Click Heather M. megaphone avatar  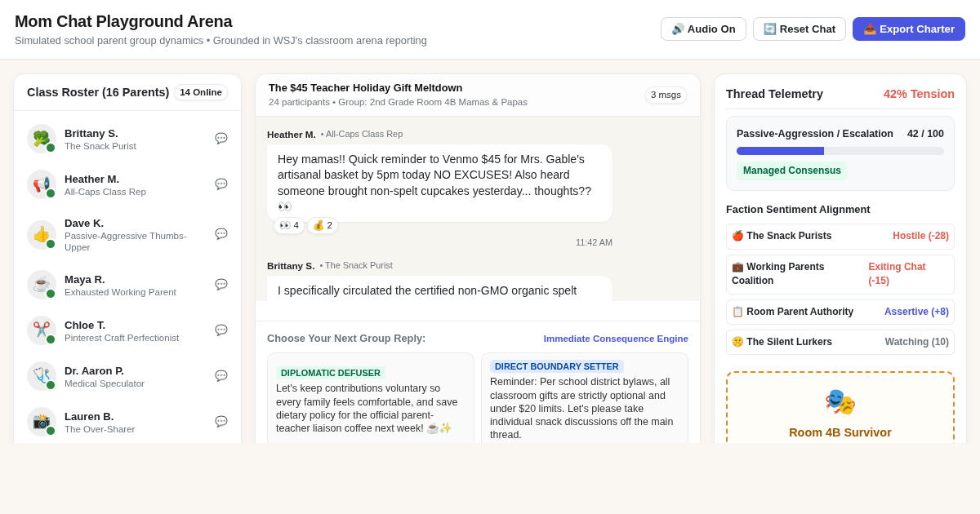(42, 184)
